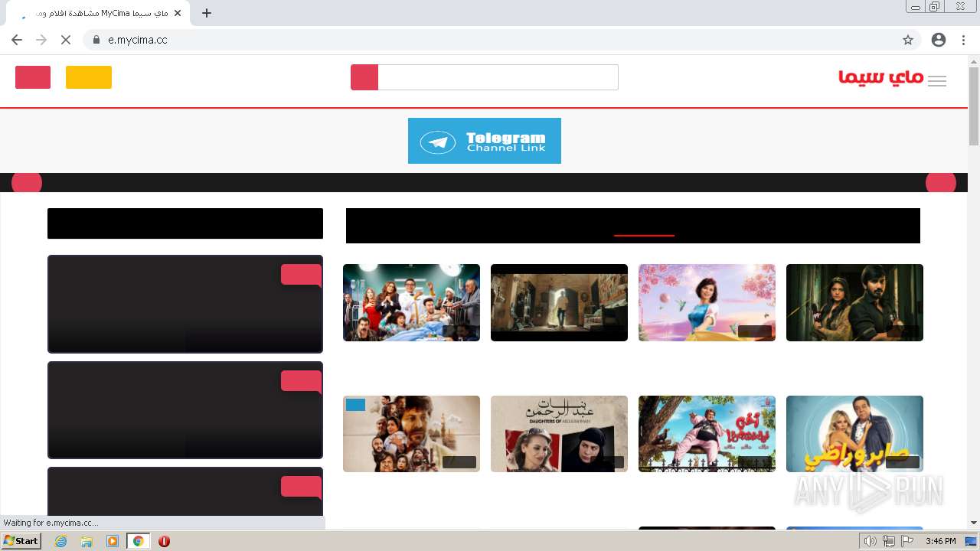The image size is (980, 551).
Task: Open the dark doorway movie thumbnail
Action: click(559, 302)
